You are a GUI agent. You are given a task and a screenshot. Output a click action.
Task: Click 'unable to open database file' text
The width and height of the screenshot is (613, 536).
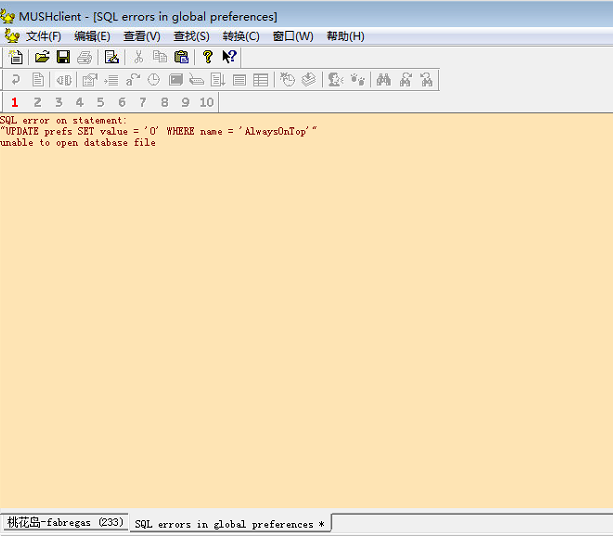click(78, 142)
